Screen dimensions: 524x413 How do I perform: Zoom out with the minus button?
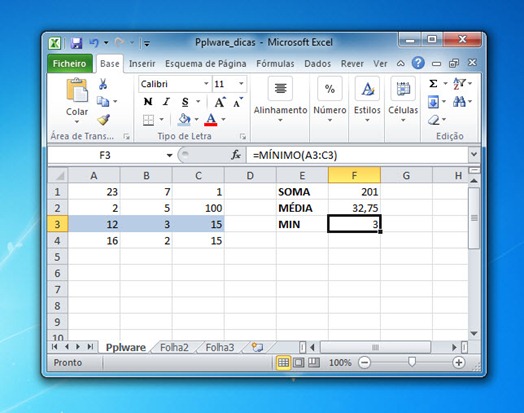364,363
